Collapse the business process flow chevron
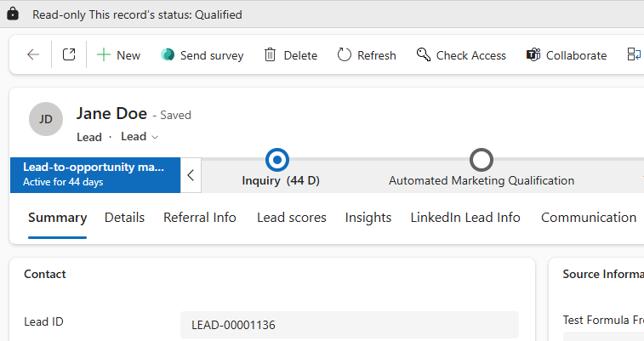Image resolution: width=644 pixels, height=341 pixels. point(191,175)
